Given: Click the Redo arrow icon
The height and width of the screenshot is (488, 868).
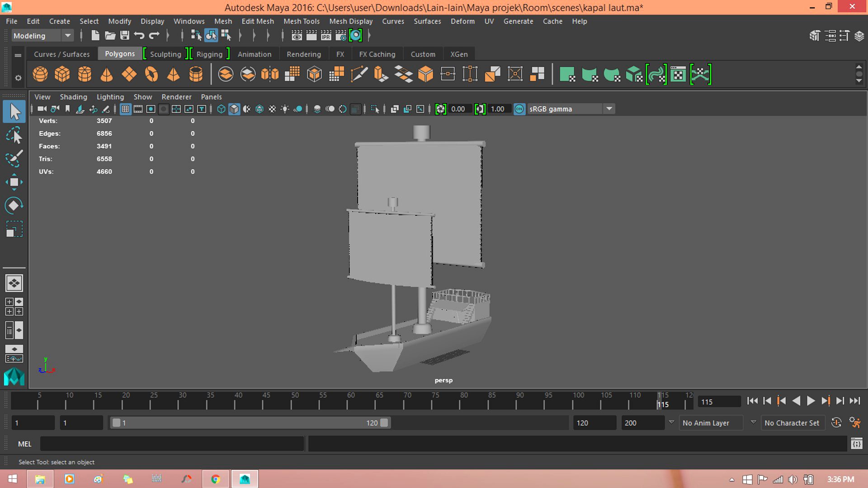Looking at the screenshot, I should [154, 35].
